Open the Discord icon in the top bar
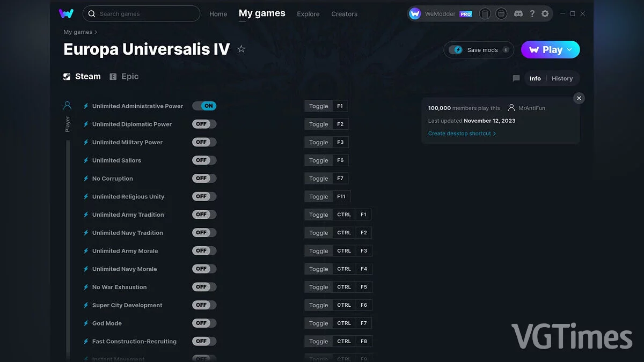This screenshot has height=362, width=644. pos(518,13)
